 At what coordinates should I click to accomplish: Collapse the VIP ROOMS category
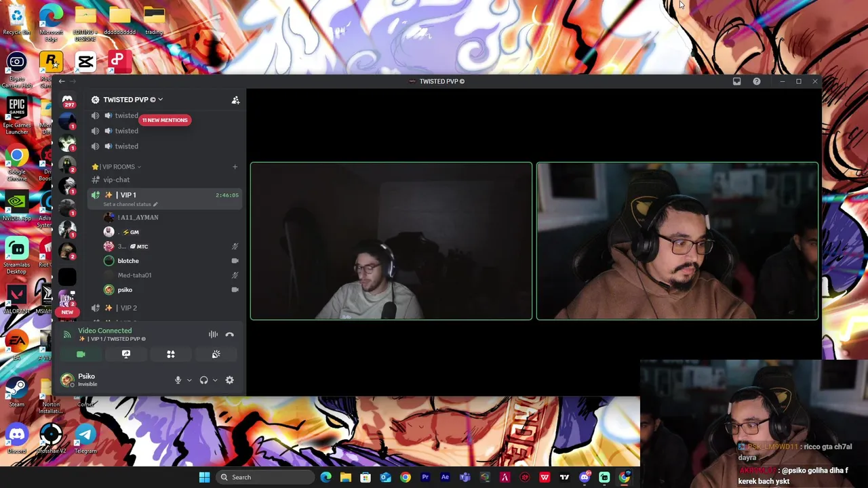pyautogui.click(x=117, y=167)
